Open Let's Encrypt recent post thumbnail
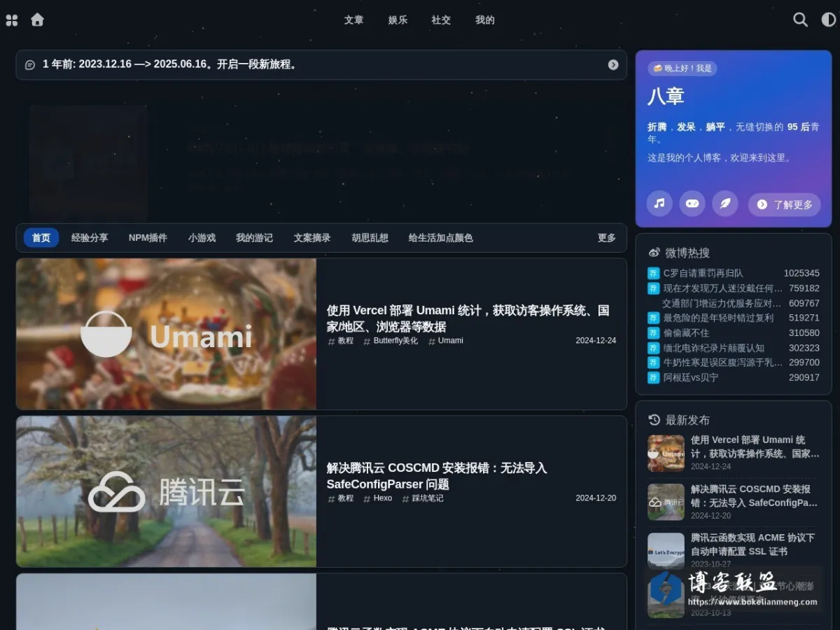This screenshot has height=630, width=840. [666, 551]
